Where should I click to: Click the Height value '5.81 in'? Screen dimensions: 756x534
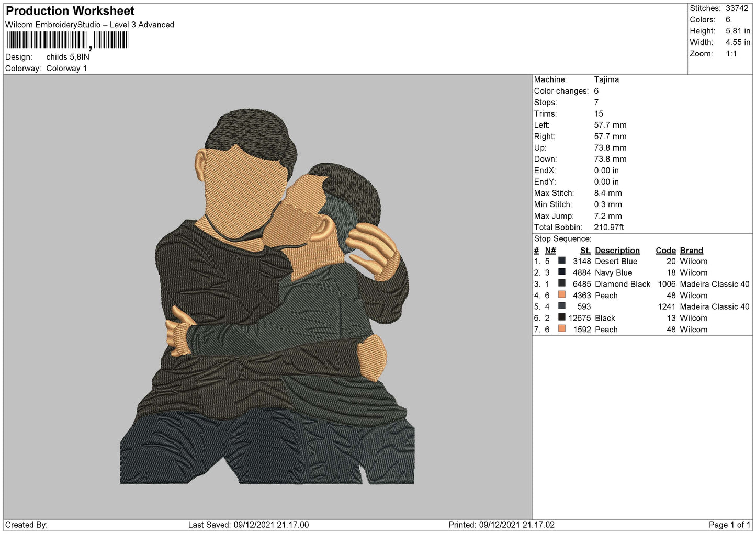point(738,31)
